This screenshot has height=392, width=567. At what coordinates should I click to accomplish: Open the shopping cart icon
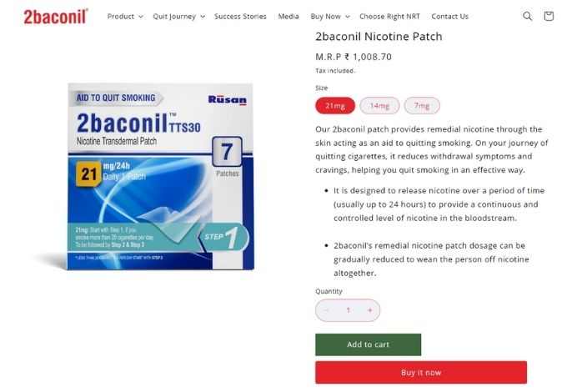[549, 16]
